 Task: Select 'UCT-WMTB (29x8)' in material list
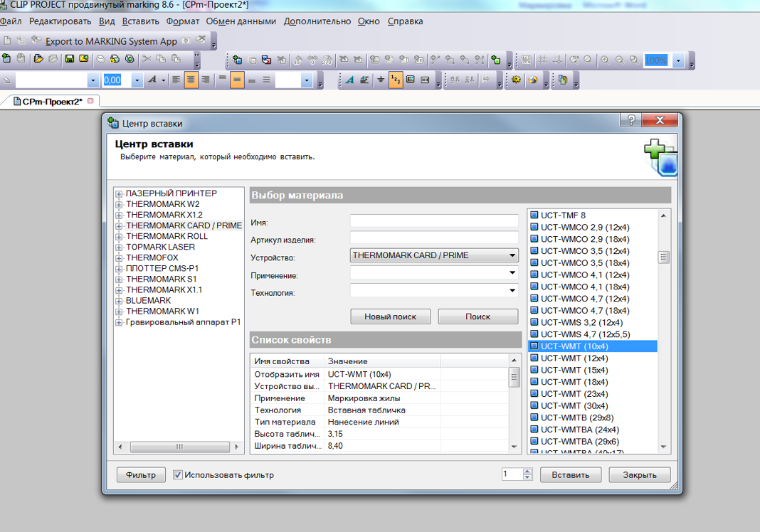(577, 417)
